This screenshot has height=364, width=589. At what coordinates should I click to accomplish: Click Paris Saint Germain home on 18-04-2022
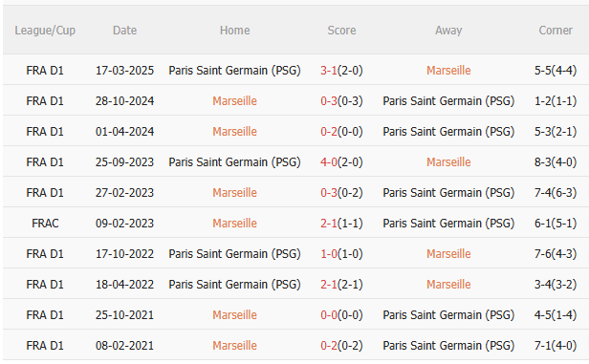point(235,285)
